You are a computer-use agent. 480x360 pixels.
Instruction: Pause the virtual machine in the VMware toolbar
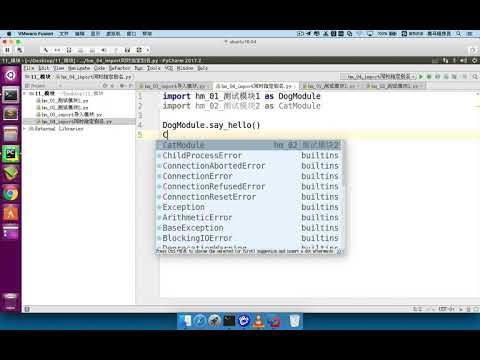pos(7,50)
